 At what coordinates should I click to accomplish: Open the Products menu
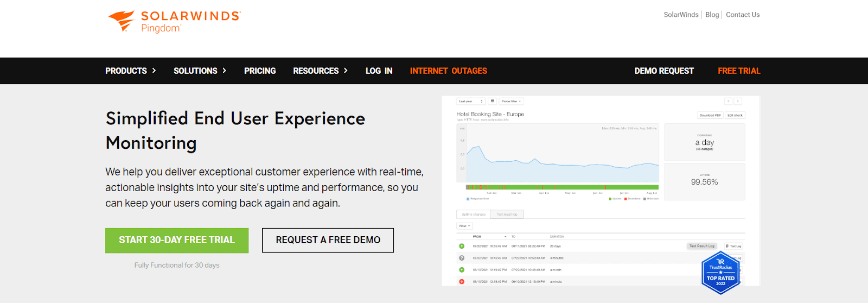[x=126, y=71]
